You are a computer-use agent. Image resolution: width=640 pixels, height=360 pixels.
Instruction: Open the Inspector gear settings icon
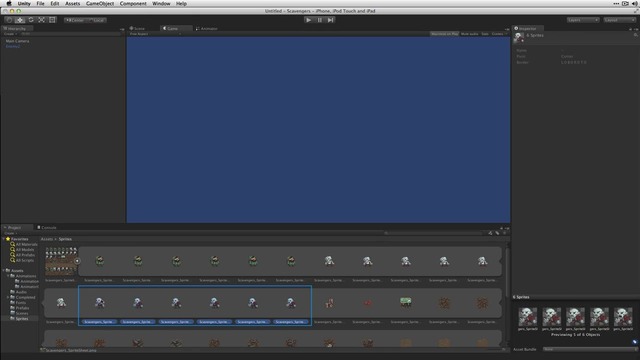coord(636,35)
